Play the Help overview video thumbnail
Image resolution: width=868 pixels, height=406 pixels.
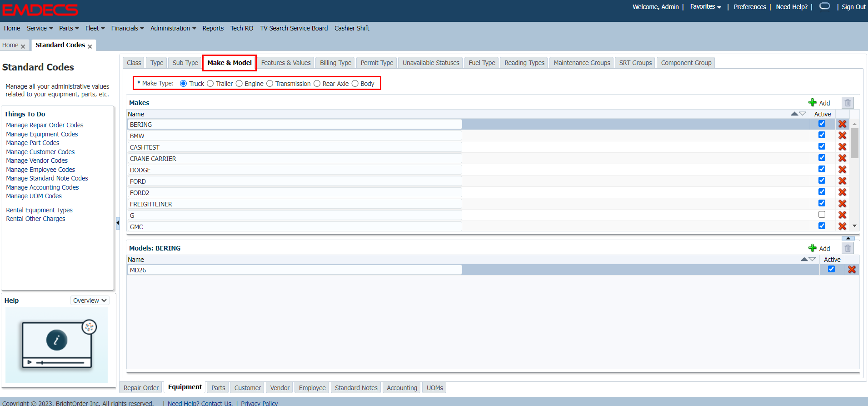[x=57, y=345]
